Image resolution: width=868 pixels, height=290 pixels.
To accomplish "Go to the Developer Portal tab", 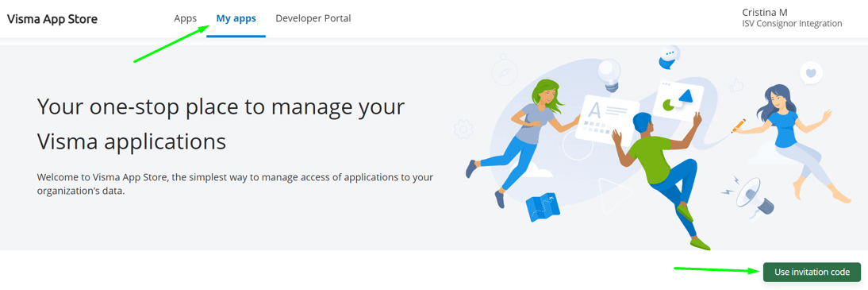I will (313, 18).
